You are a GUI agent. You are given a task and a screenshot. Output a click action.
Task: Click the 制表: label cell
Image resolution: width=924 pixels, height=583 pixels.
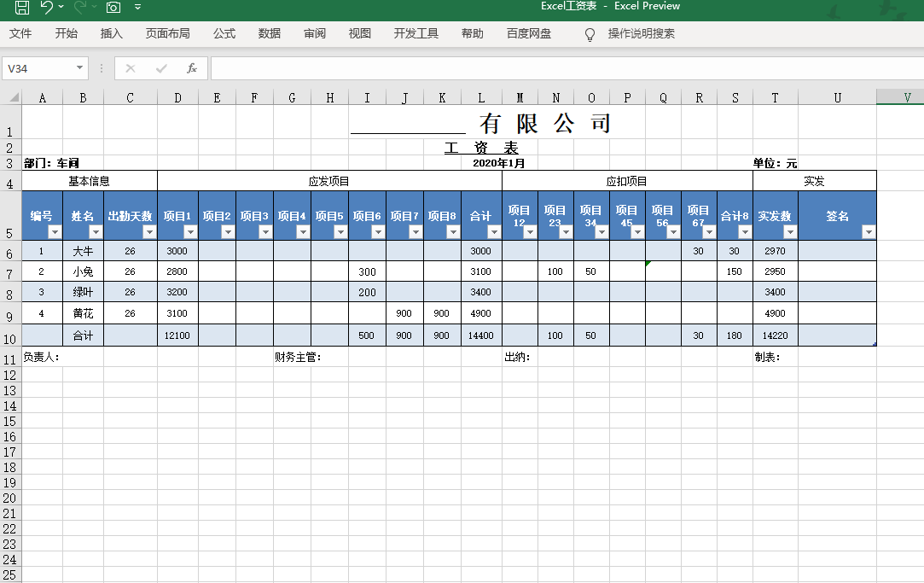coord(767,357)
